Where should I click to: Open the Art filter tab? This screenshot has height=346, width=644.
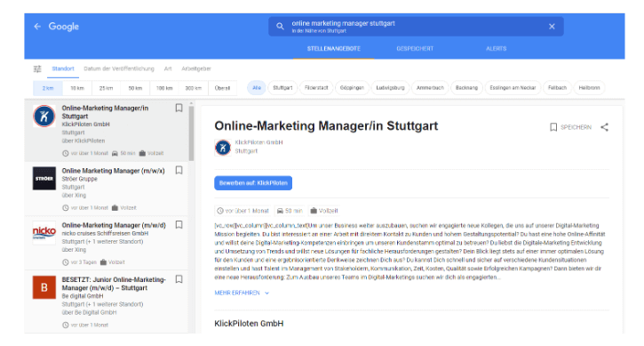click(168, 68)
